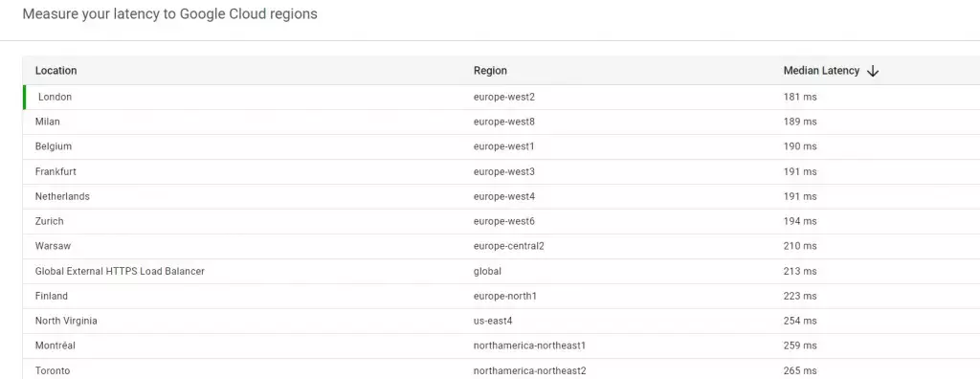This screenshot has width=980, height=379.
Task: Select the London location cell
Action: [x=55, y=97]
